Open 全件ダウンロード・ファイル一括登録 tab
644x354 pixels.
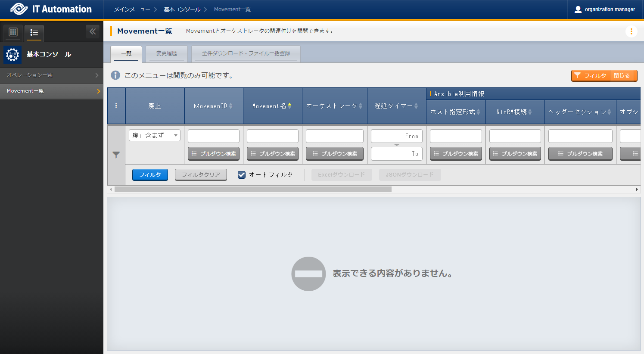coord(246,53)
